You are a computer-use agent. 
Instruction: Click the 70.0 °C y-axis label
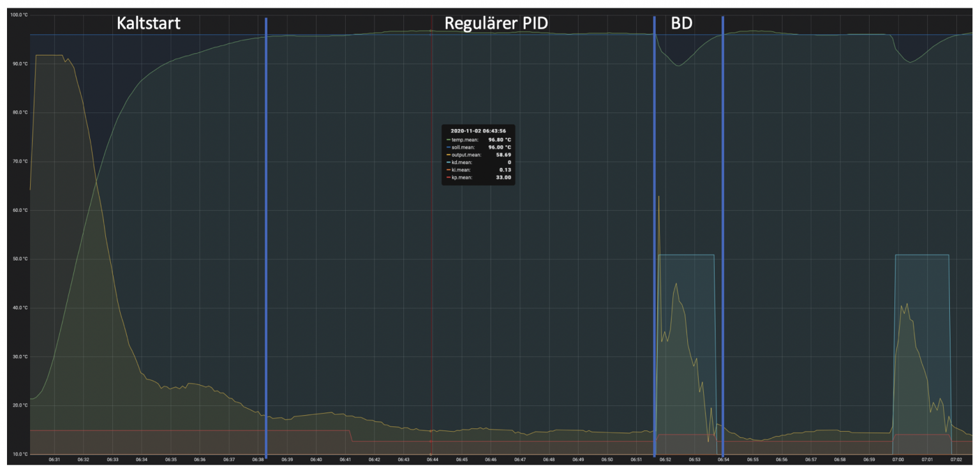point(19,162)
